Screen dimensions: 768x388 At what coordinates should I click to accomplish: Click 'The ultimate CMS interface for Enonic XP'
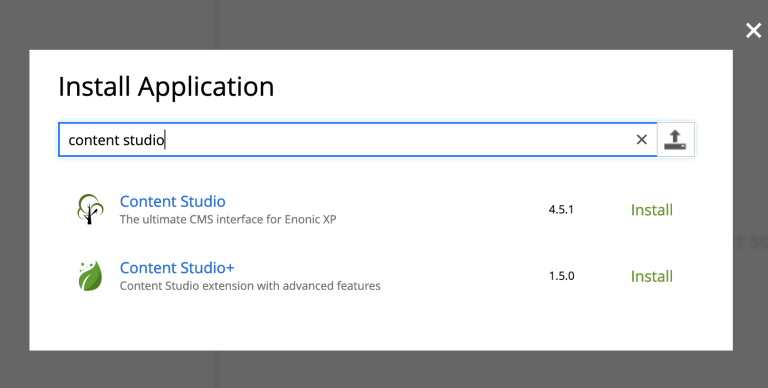tap(228, 219)
